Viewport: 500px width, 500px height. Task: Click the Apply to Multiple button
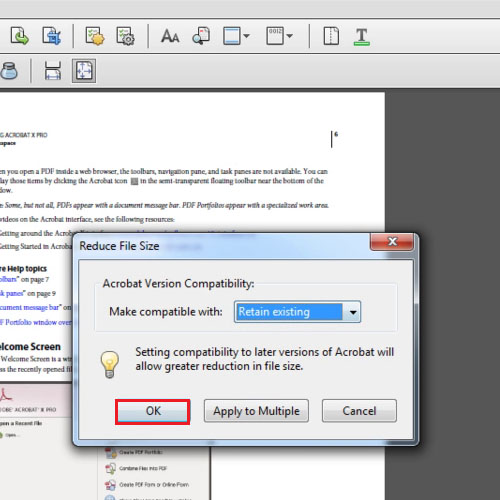(256, 411)
